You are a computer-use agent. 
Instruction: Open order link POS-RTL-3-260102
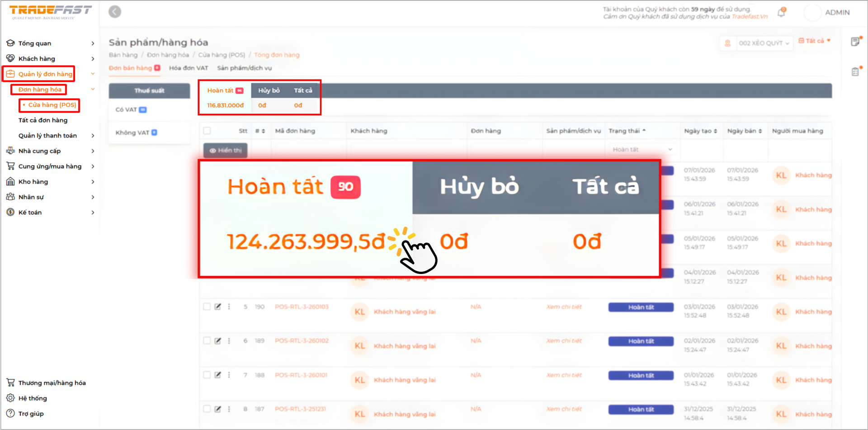[x=302, y=341]
